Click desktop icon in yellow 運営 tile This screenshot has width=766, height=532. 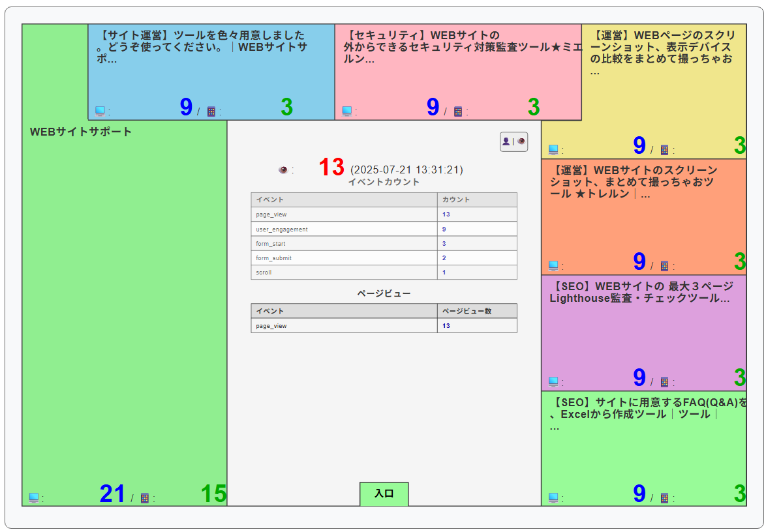click(553, 150)
